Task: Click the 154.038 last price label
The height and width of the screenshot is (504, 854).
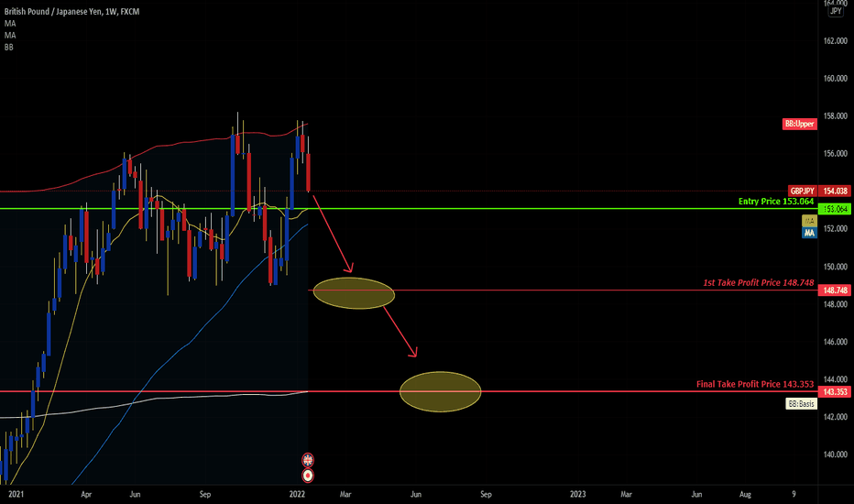Action: coord(835,192)
